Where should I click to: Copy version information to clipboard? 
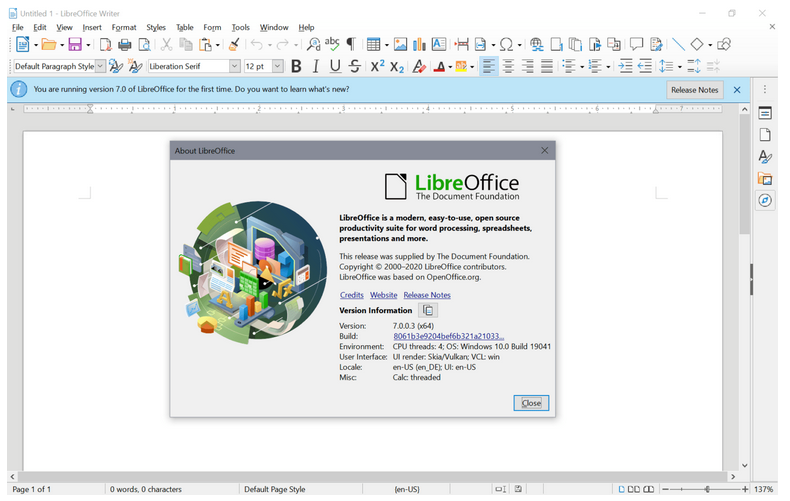[428, 310]
